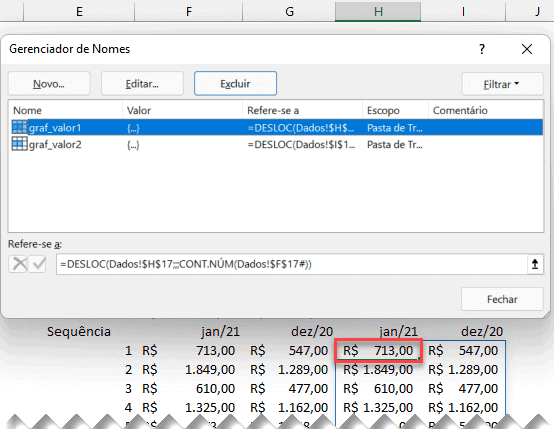554x429 pixels.
Task: Delete selected name with Excluir
Action: pos(235,84)
